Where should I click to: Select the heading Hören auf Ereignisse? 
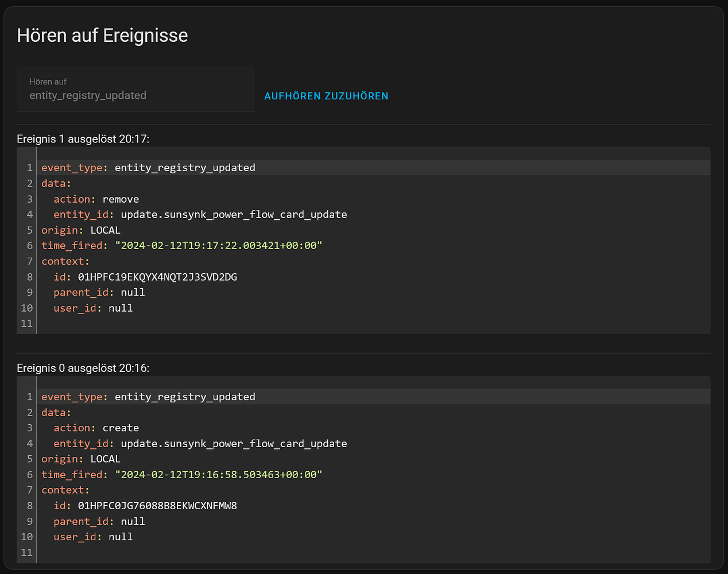(x=102, y=35)
